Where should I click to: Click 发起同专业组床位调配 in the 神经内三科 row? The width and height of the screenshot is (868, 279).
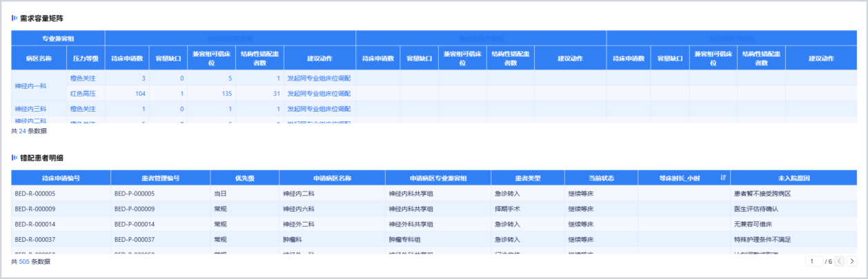pos(319,109)
